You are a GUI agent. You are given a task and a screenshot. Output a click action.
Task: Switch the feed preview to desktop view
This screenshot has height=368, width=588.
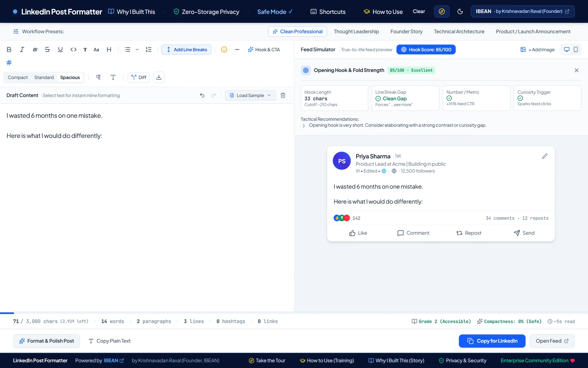point(567,50)
